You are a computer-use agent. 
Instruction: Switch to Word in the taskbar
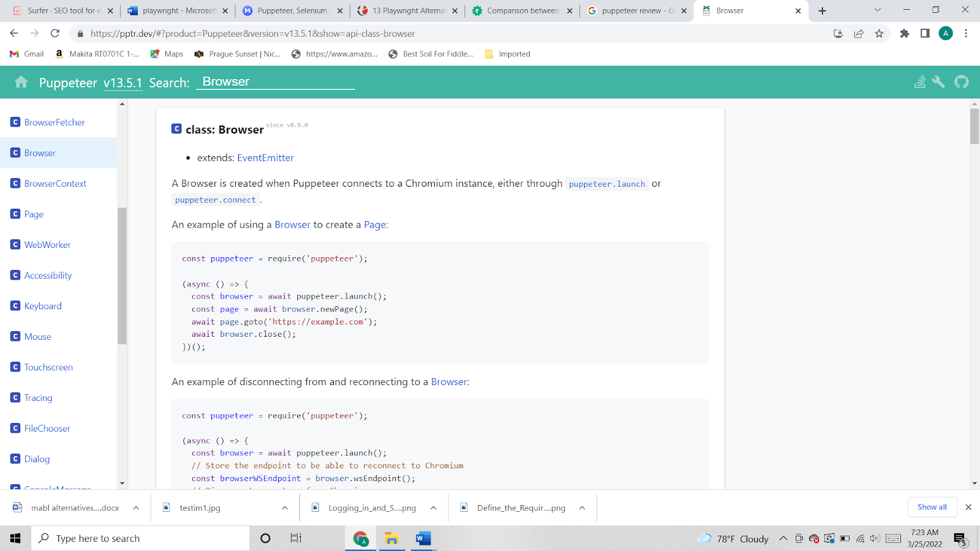pyautogui.click(x=423, y=538)
